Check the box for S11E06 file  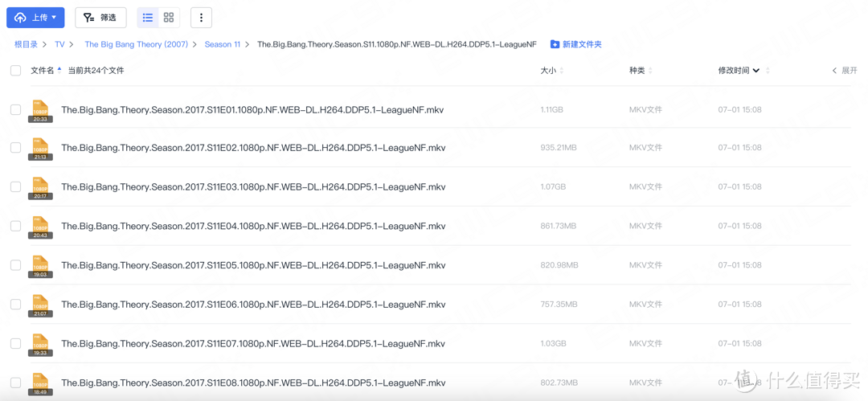[15, 304]
